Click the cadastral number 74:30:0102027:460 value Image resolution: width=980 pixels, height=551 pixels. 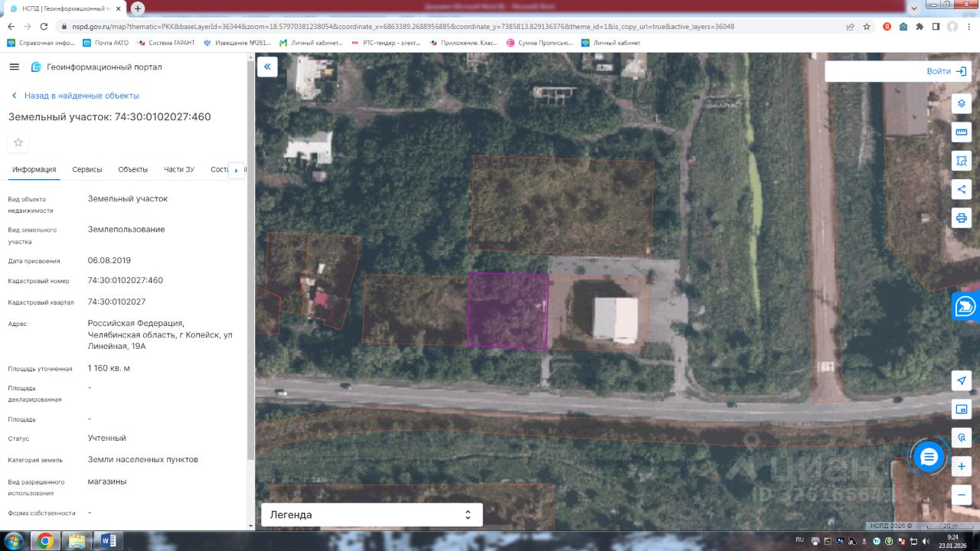pyautogui.click(x=126, y=281)
